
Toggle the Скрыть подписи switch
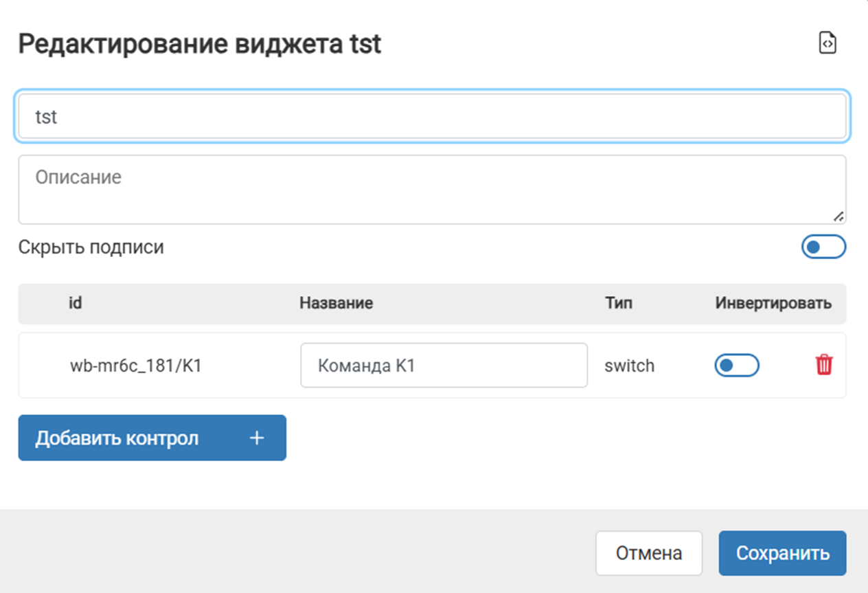point(824,247)
